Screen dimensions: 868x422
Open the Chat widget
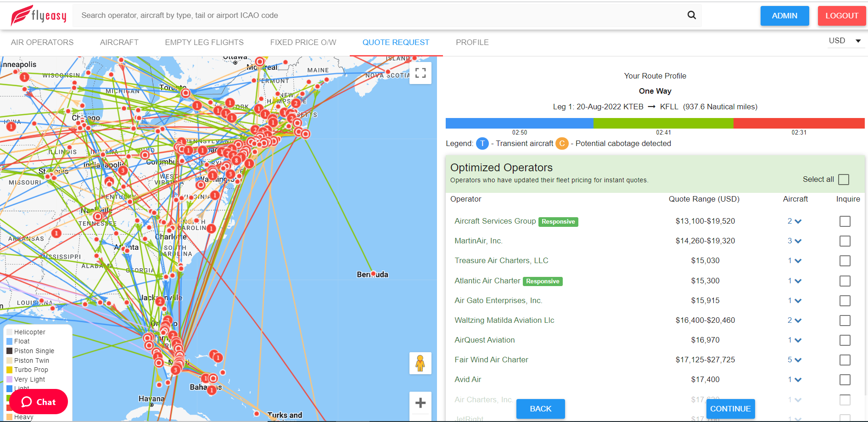39,402
